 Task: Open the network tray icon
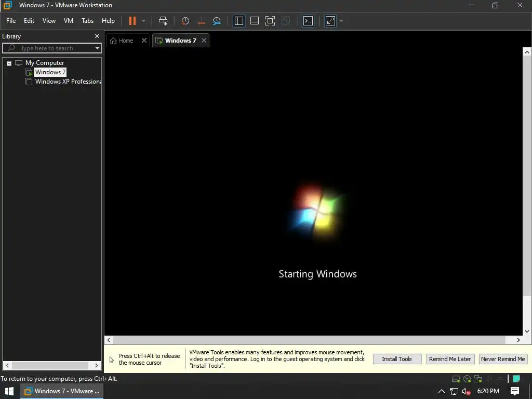coord(454,391)
